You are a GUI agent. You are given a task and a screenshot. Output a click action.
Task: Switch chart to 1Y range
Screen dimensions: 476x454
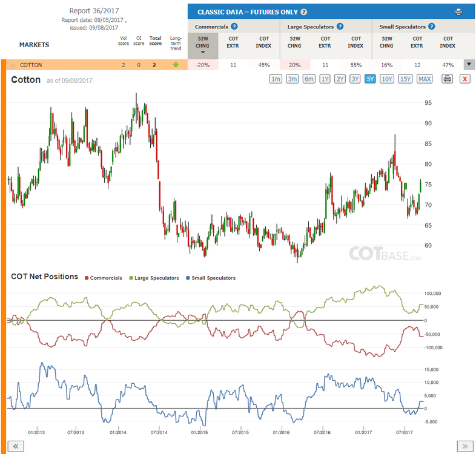(325, 79)
